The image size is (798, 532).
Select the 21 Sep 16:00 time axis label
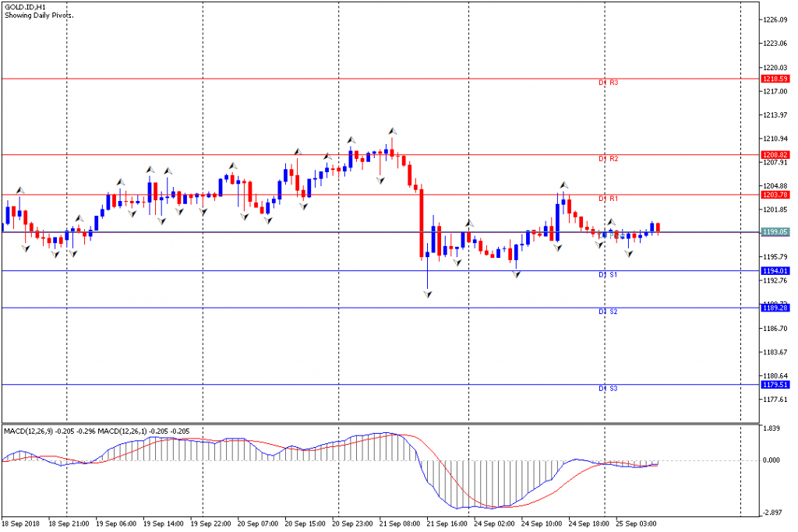click(x=447, y=523)
